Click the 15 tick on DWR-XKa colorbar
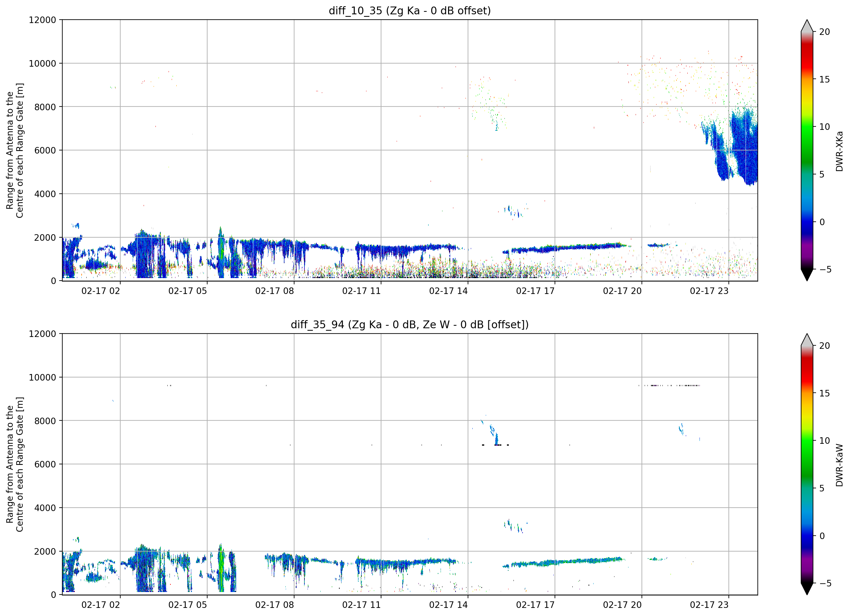 click(x=824, y=79)
